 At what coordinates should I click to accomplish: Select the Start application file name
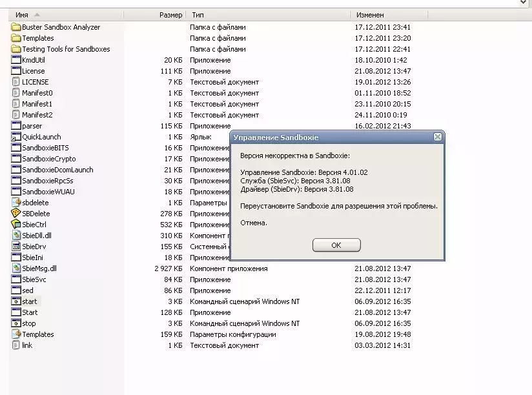tap(30, 312)
